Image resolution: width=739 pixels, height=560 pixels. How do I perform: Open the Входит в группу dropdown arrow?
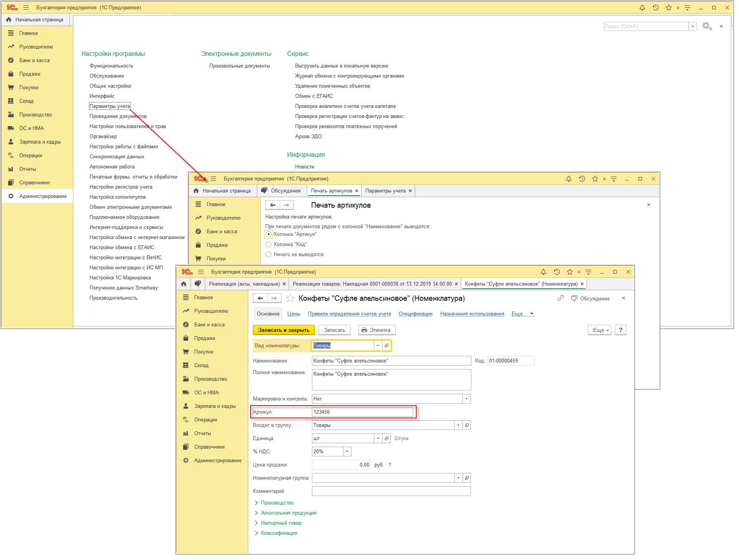pos(459,425)
